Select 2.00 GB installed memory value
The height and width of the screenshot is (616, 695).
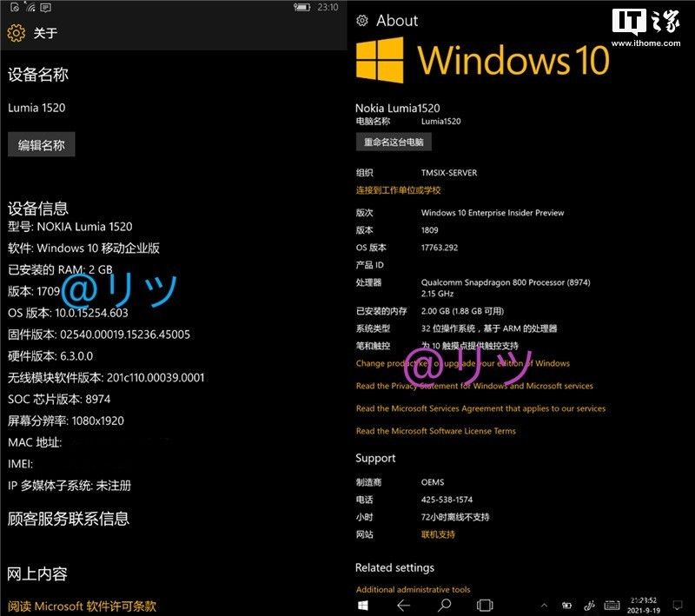[462, 311]
